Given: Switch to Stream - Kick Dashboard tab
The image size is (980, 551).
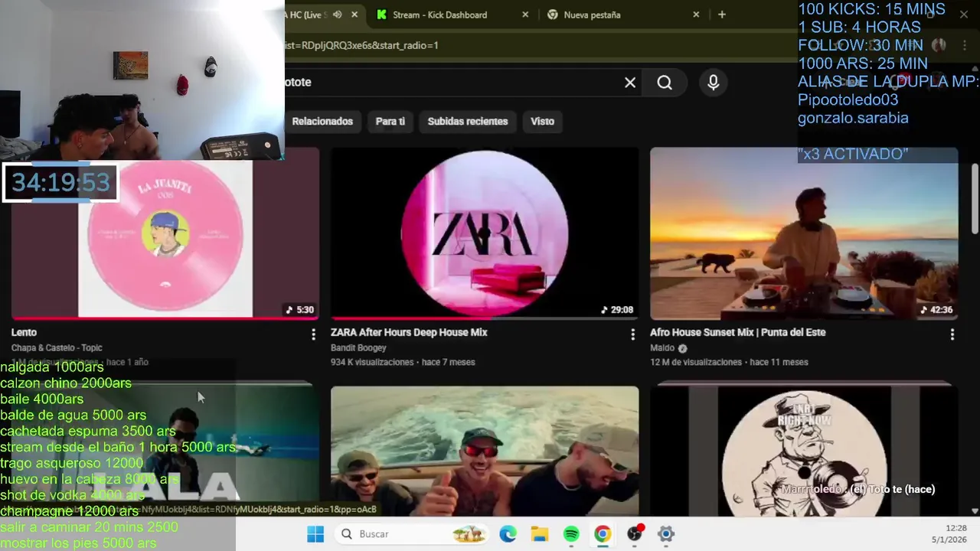Looking at the screenshot, I should coord(452,15).
